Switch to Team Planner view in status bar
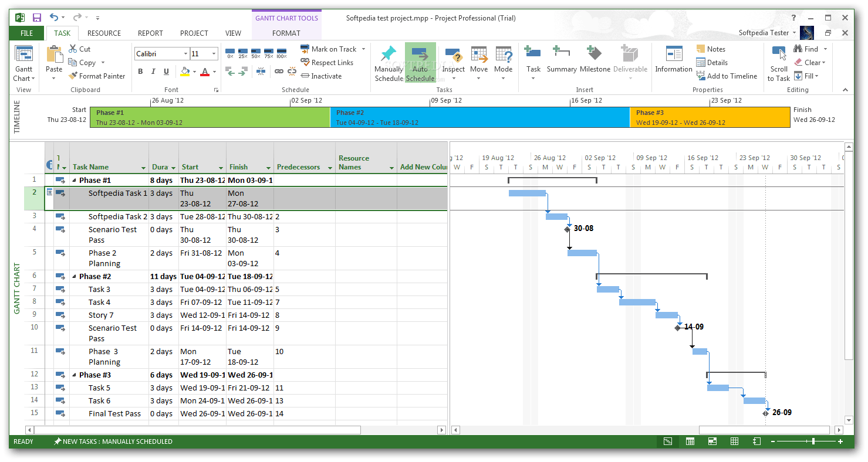This screenshot has width=868, height=462. (712, 441)
